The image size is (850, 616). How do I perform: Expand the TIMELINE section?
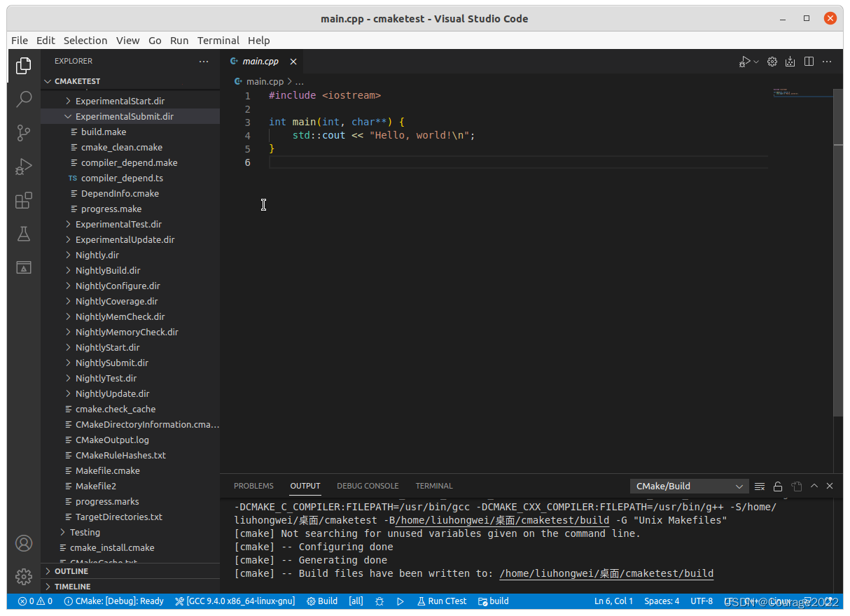(x=130, y=587)
